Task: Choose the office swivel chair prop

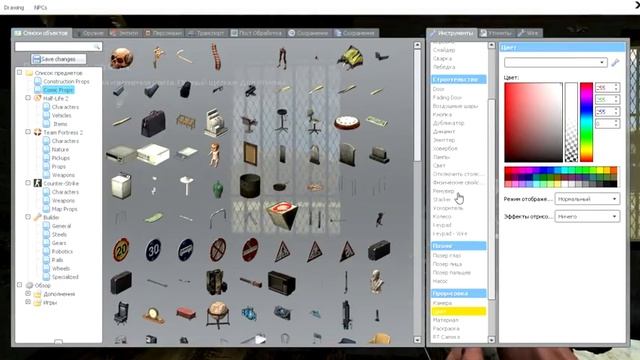Action: tap(313, 122)
